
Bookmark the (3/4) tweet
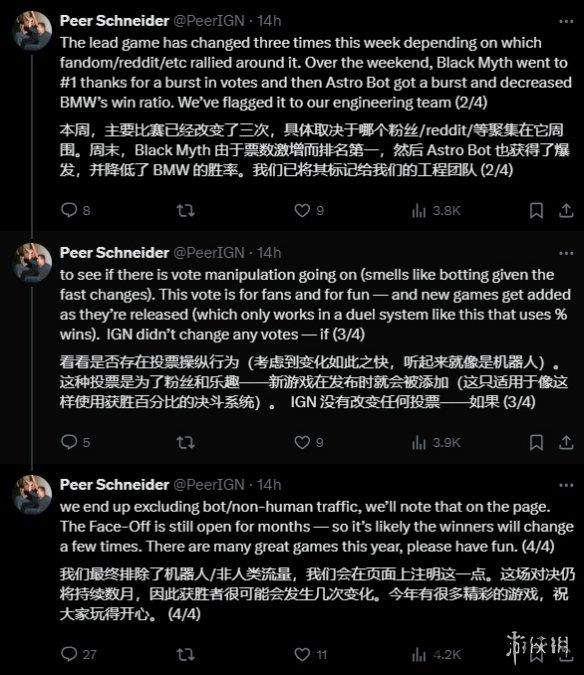click(536, 443)
